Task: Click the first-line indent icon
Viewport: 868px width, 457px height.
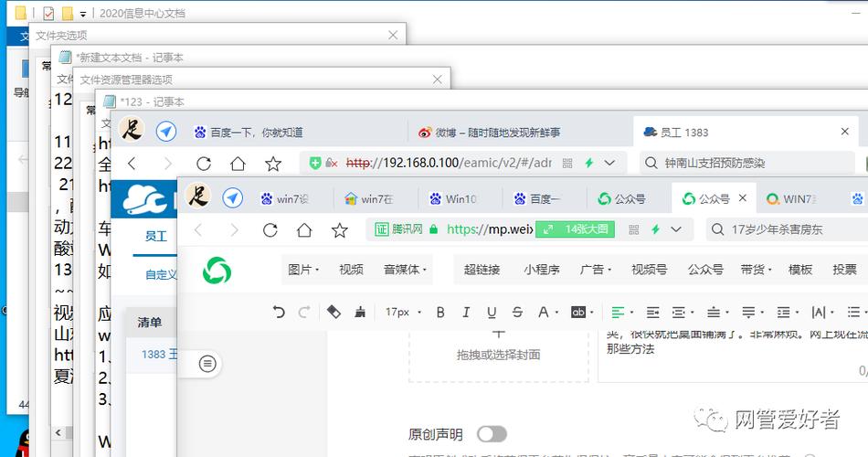Action: [x=653, y=313]
